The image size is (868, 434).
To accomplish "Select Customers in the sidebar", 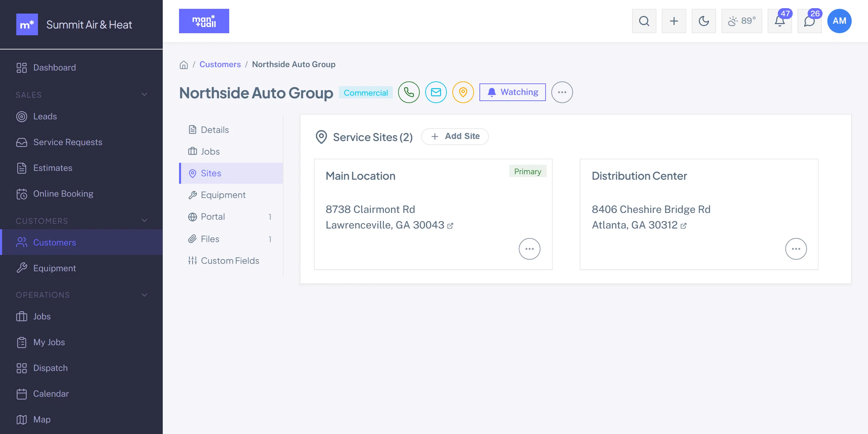I will 81,242.
